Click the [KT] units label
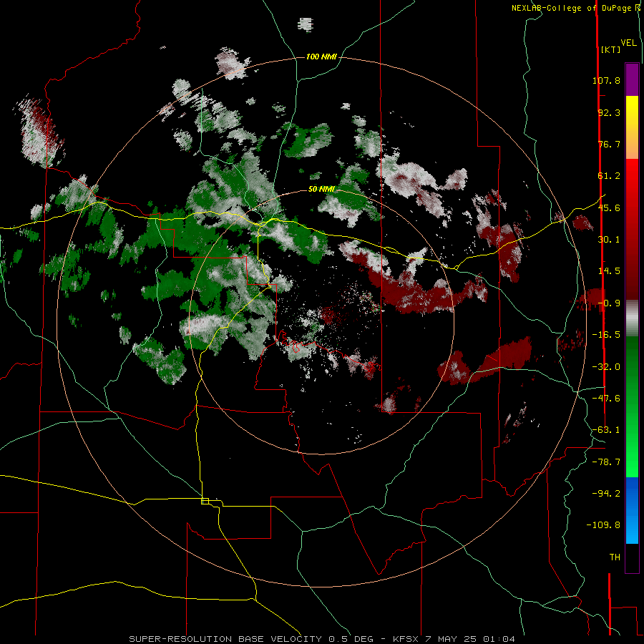The width and height of the screenshot is (644, 644). coord(610,49)
